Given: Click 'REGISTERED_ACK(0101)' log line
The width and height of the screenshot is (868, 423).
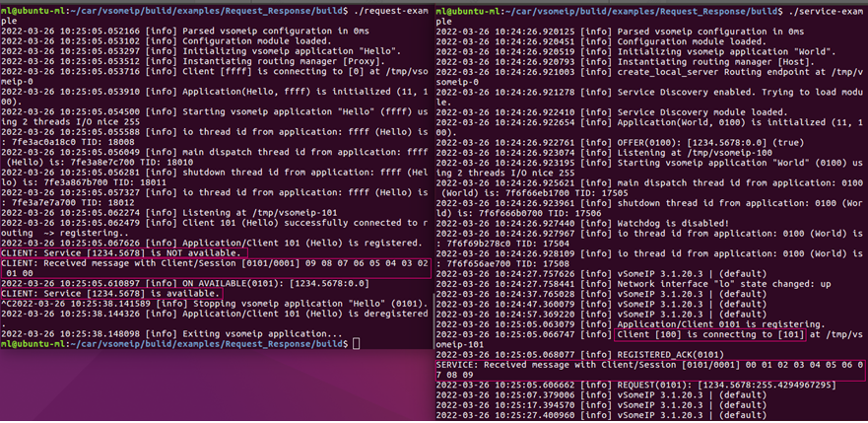Looking at the screenshot, I should 582,354.
